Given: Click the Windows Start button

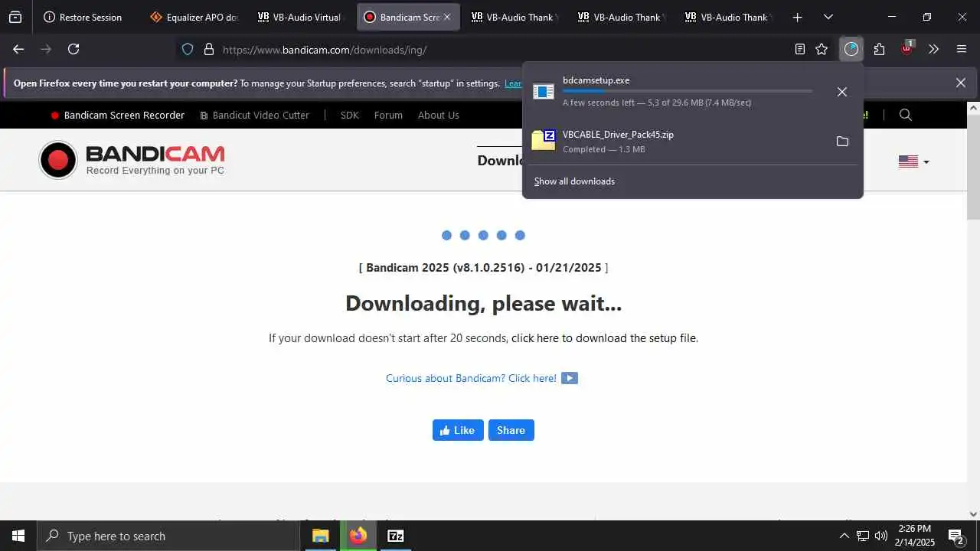Looking at the screenshot, I should click(x=18, y=536).
